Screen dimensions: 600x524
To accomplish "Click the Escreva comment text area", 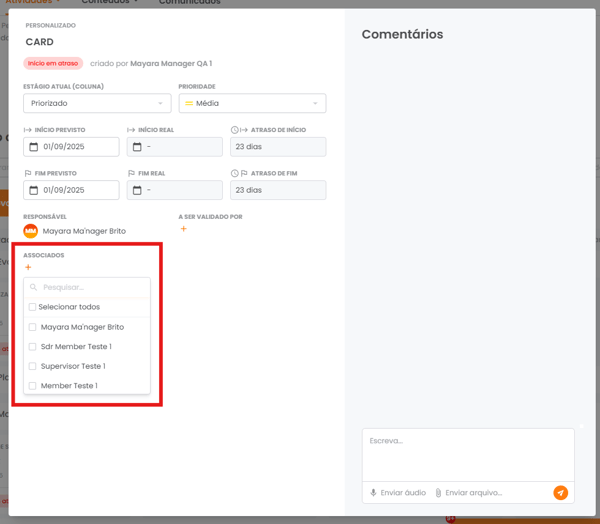I will 467,454.
